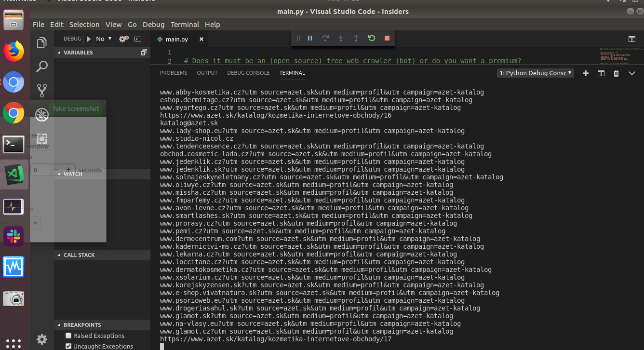Viewport: 644px width, 350px height.
Task: Uncheck Uncaught Exceptions breakpoint
Action: pos(68,346)
